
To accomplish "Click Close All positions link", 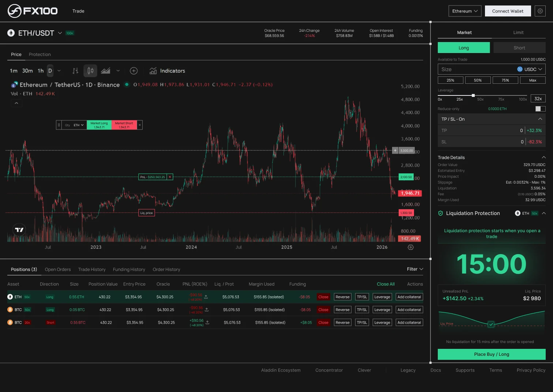I will [385, 284].
